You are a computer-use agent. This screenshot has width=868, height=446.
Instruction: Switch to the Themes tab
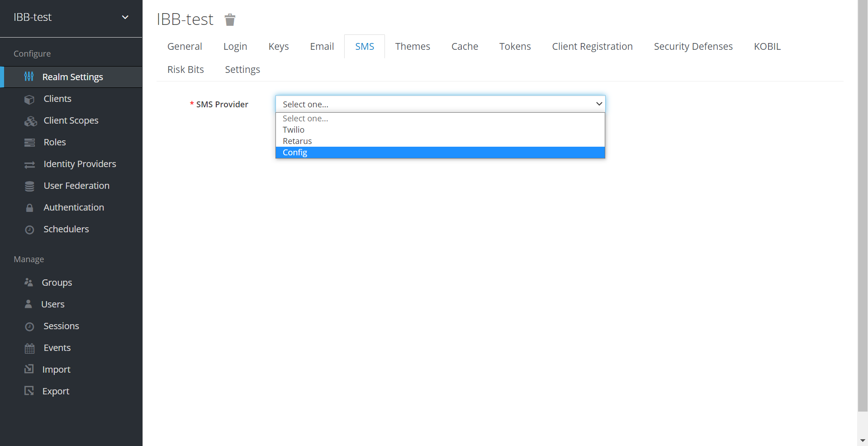coord(413,46)
